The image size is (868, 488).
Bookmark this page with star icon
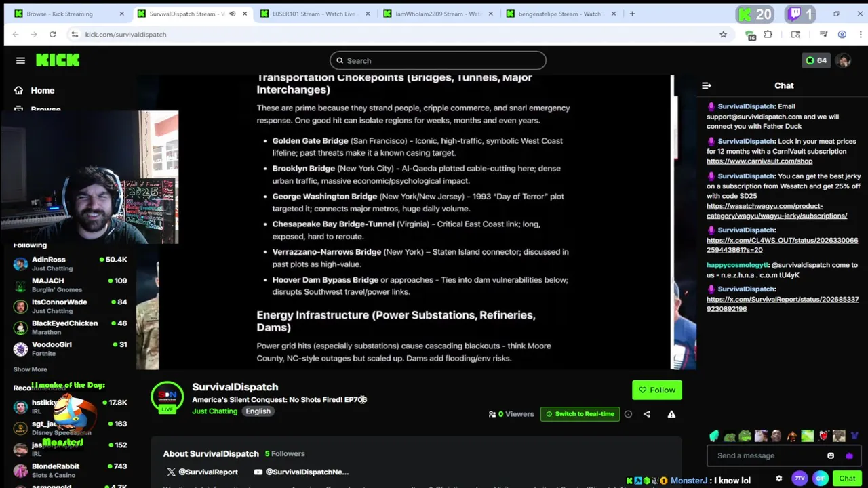(x=724, y=34)
